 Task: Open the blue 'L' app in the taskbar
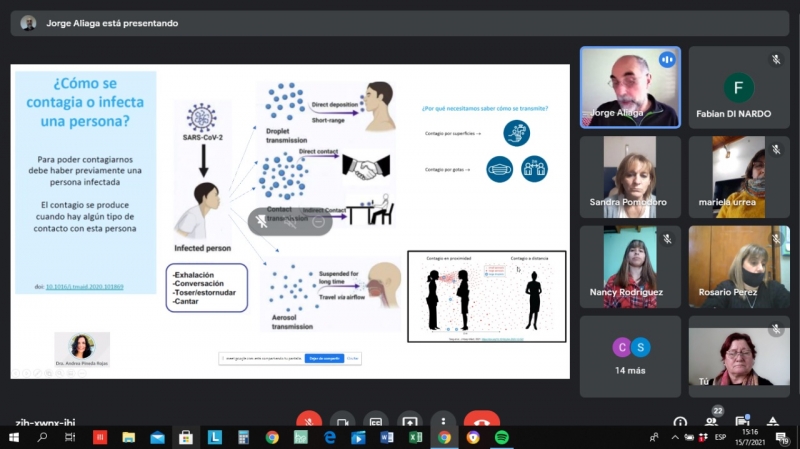click(x=214, y=437)
